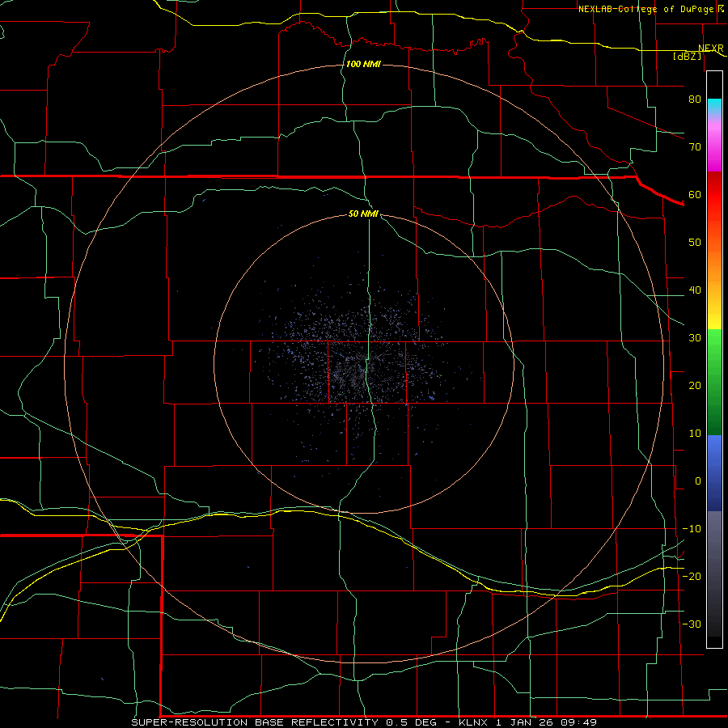Click the 20 value on dBZ scale
This screenshot has height=728, width=728.
coord(695,385)
